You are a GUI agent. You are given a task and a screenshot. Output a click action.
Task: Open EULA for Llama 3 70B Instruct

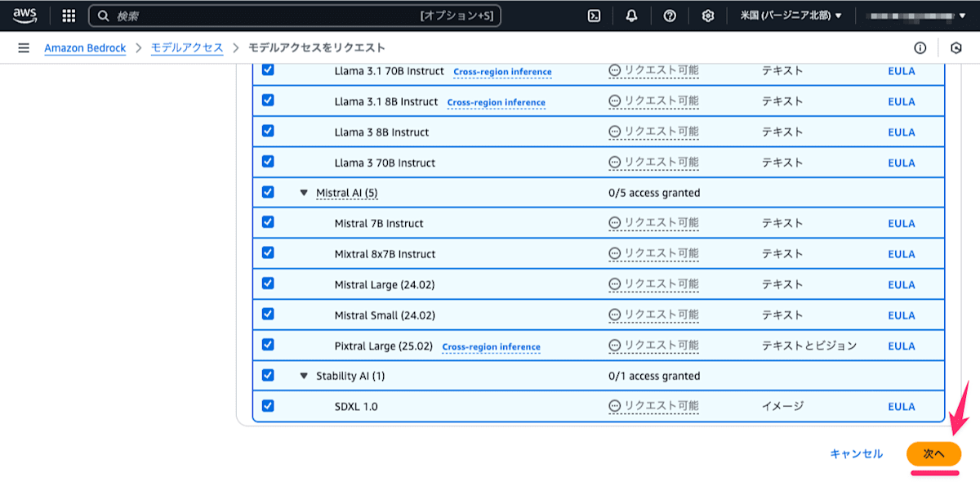pyautogui.click(x=902, y=163)
